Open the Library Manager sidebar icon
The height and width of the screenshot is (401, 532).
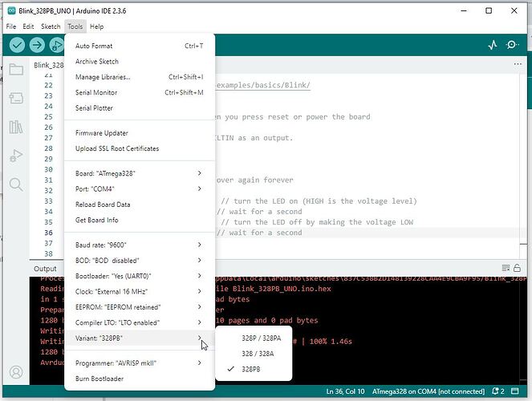coord(16,127)
